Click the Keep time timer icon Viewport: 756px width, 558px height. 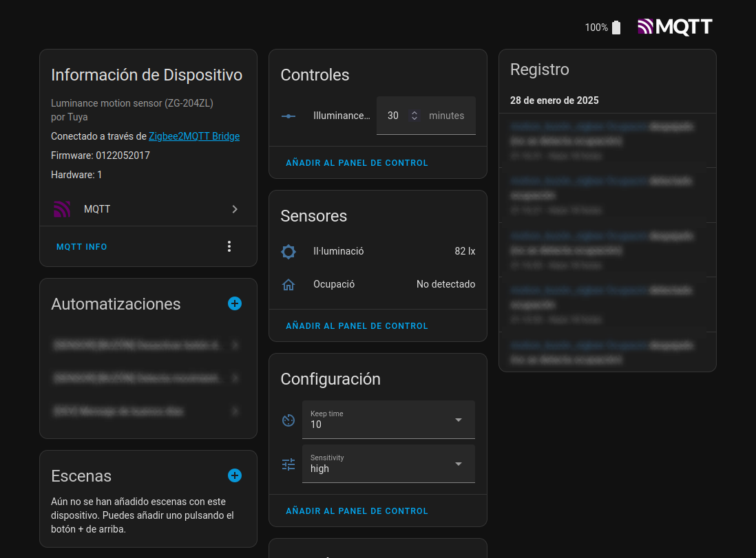tap(288, 420)
